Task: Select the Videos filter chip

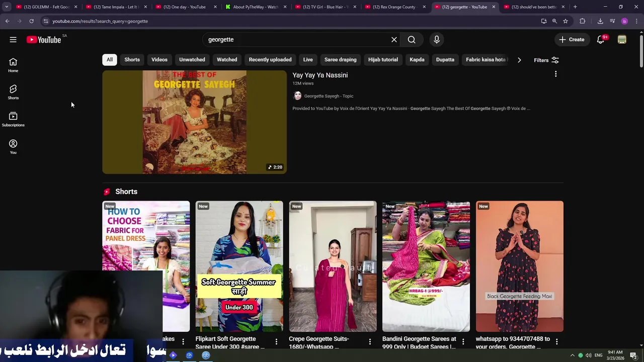Action: (159, 59)
